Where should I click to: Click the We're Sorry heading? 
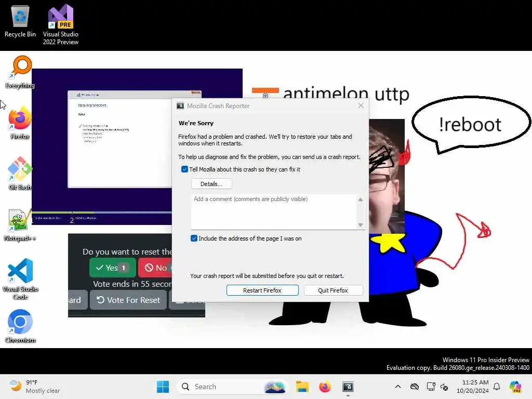click(x=196, y=123)
